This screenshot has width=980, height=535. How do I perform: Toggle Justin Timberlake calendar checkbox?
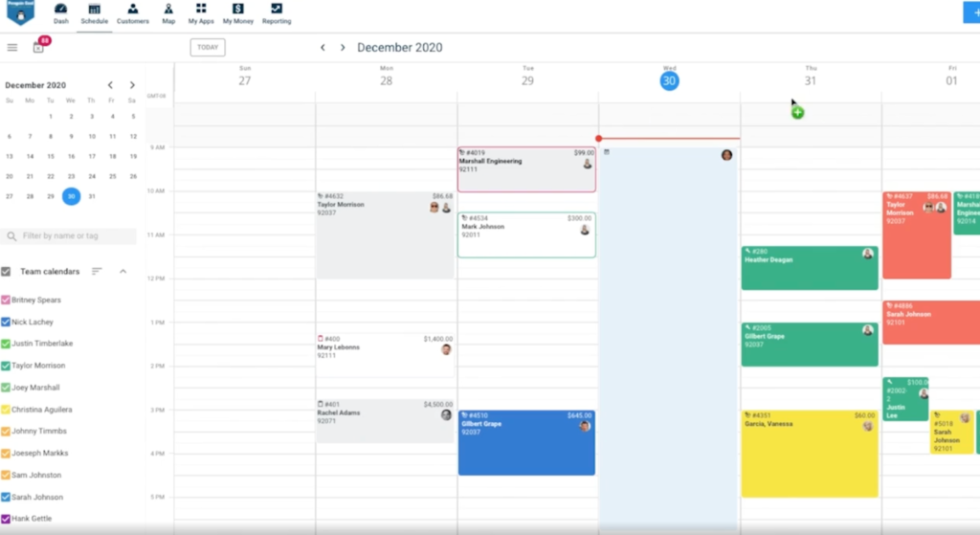click(x=6, y=344)
